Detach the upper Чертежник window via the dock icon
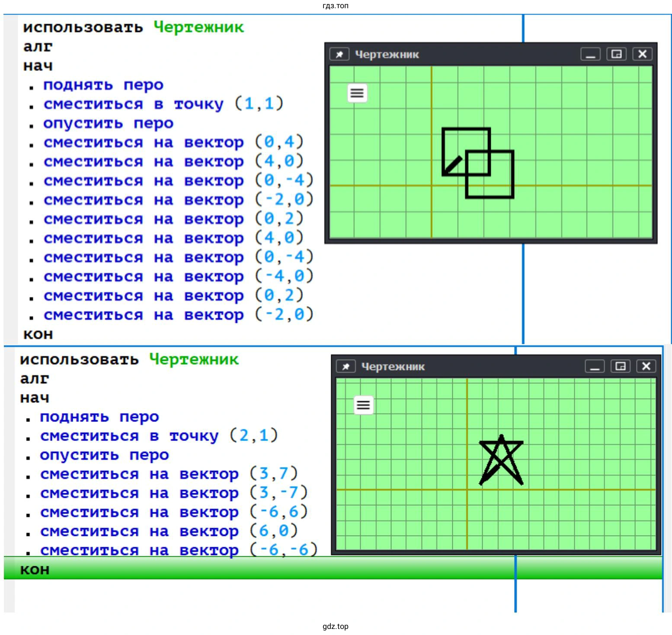 (x=617, y=54)
